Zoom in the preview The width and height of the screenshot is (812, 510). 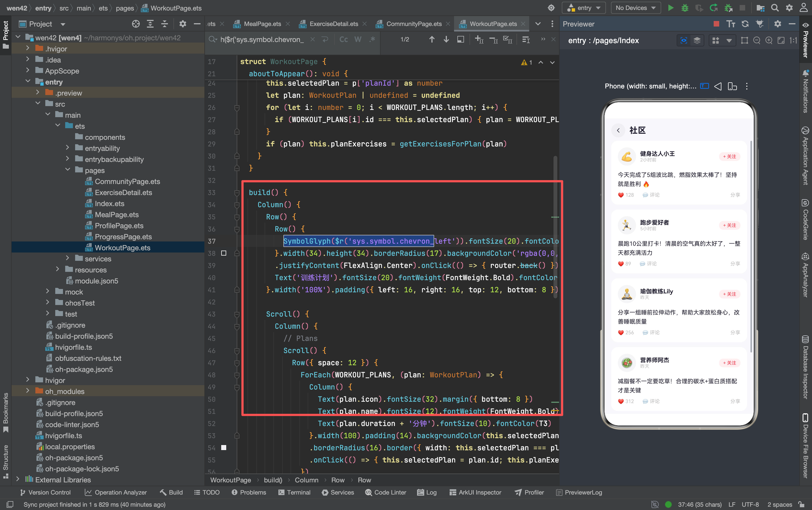769,41
